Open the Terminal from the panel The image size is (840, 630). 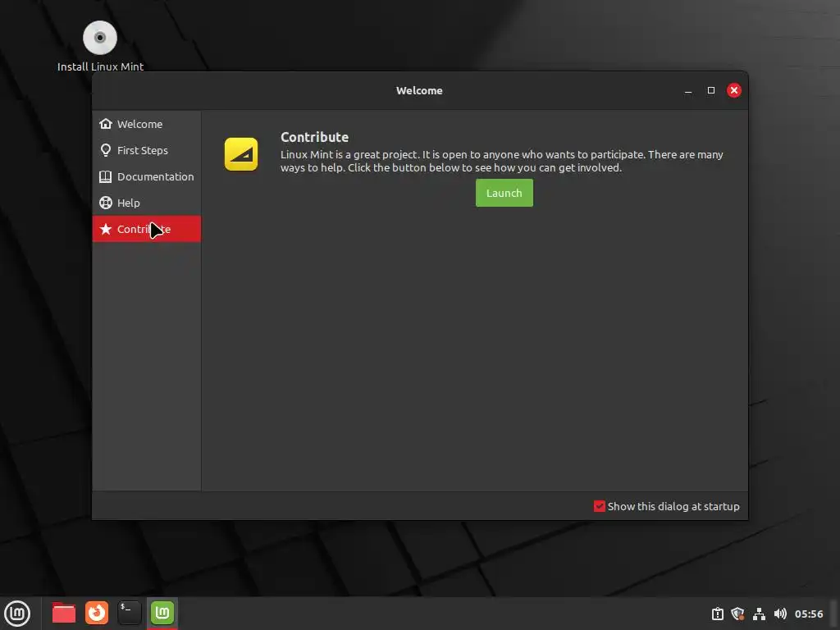[x=130, y=613]
